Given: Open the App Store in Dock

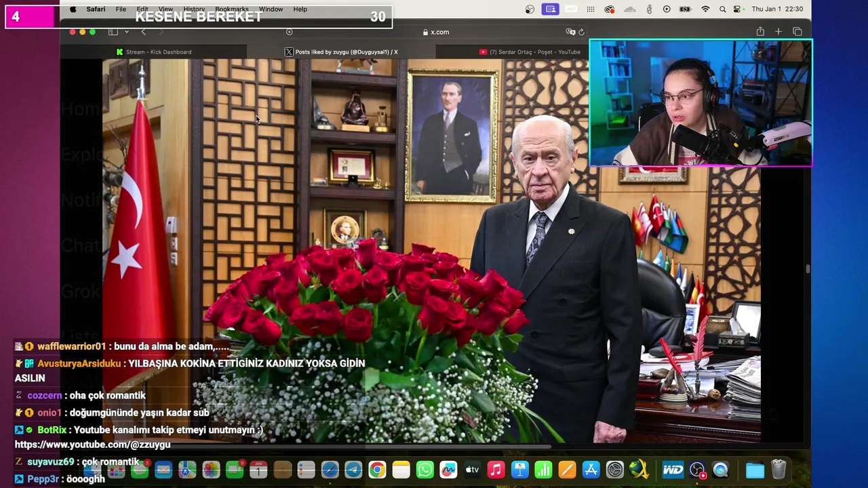Looking at the screenshot, I should coord(591,470).
